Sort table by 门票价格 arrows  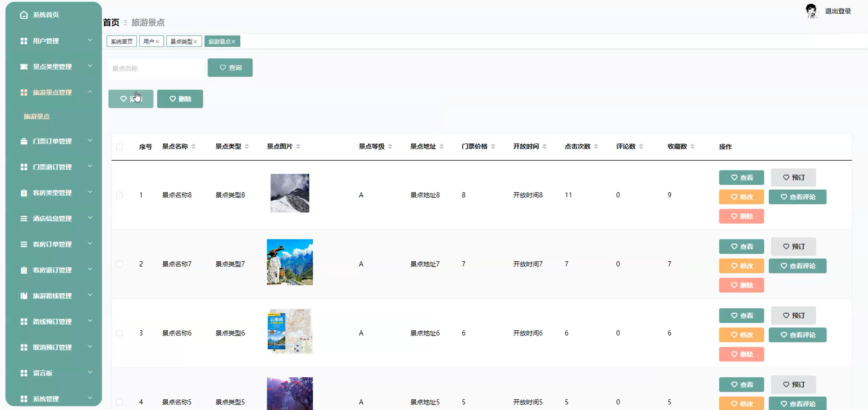[493, 146]
